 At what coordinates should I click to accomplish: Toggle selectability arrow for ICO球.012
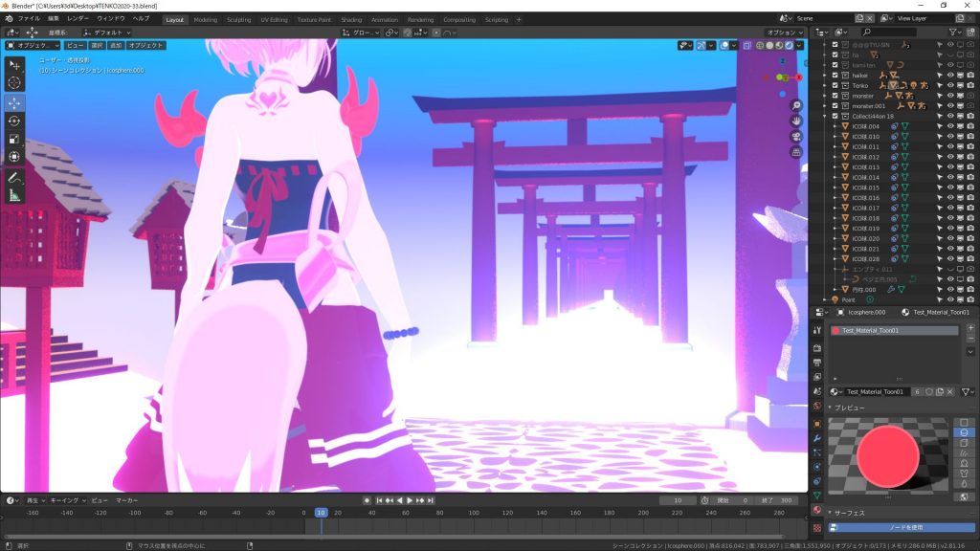tap(940, 157)
